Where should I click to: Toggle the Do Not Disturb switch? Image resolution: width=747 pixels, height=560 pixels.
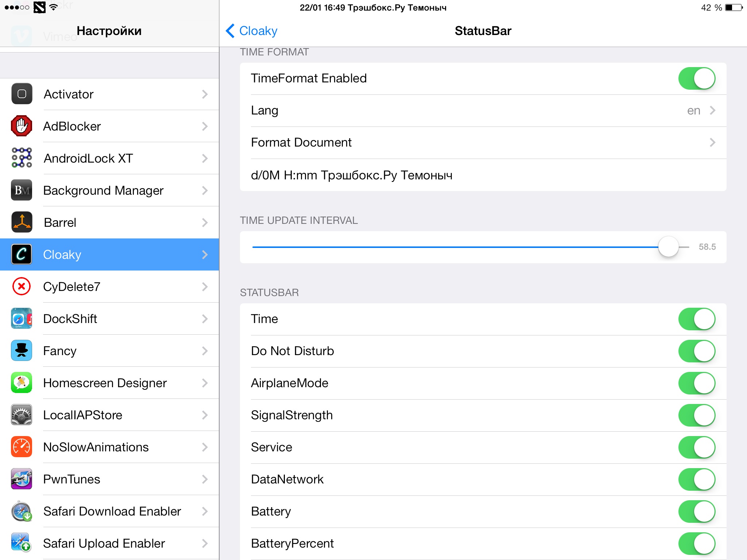[697, 351]
